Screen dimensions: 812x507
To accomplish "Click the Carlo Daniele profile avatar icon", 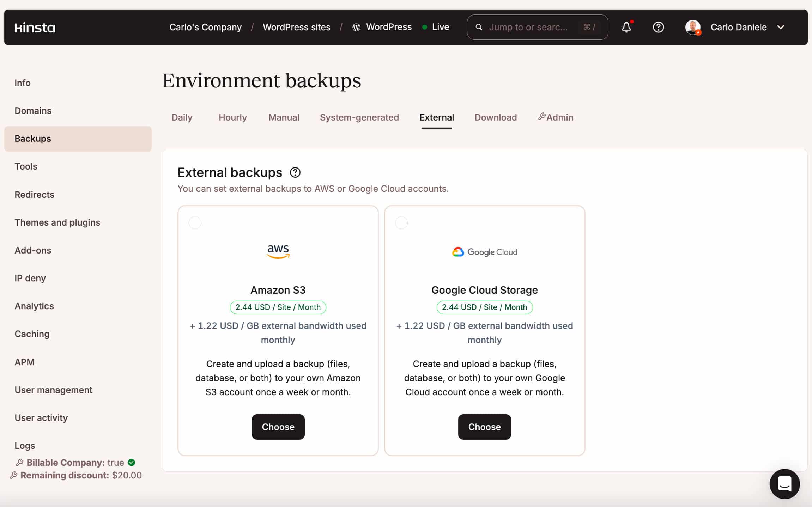I will point(692,27).
